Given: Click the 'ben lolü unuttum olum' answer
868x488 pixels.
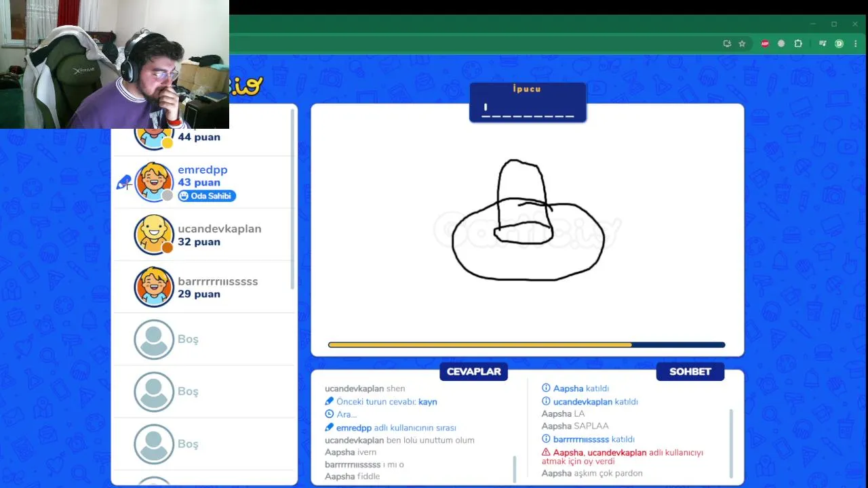Looking at the screenshot, I should point(430,440).
